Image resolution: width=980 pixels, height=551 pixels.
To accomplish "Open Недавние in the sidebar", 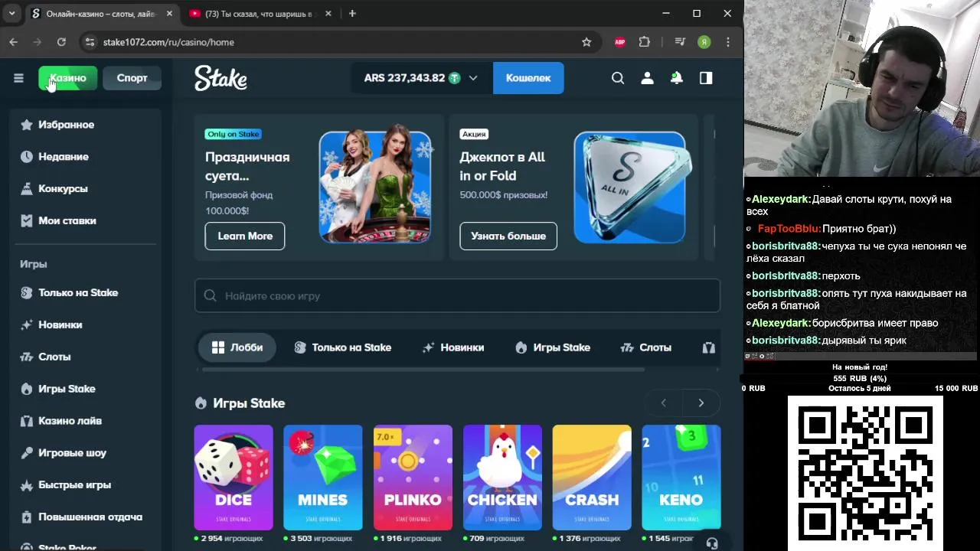I will tap(86, 157).
